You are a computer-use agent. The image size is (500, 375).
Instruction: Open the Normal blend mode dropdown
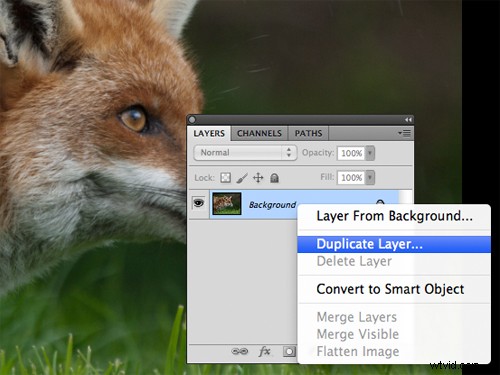(x=245, y=153)
